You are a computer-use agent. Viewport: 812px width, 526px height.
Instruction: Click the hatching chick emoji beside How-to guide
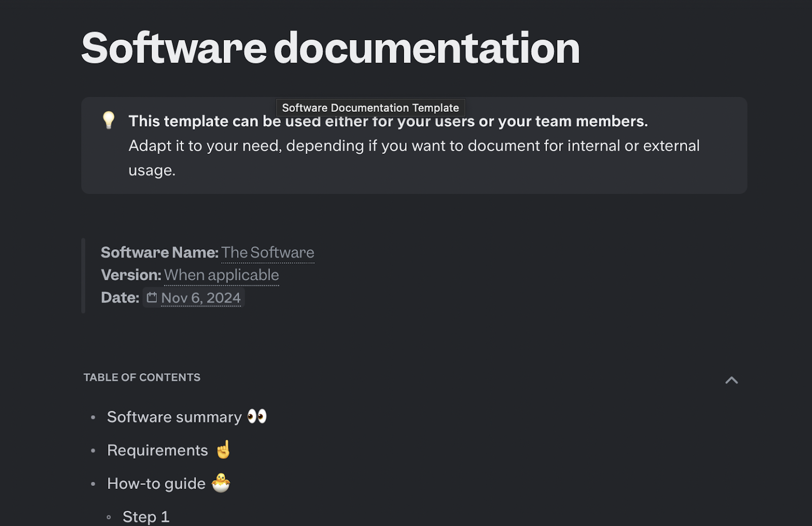pyautogui.click(x=222, y=483)
